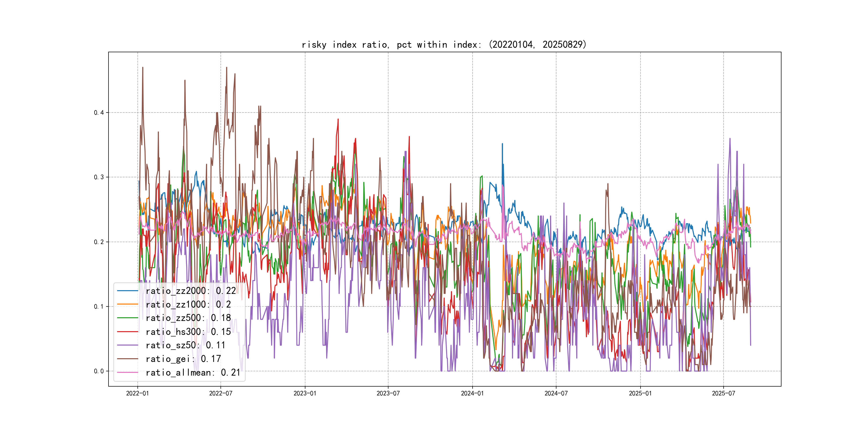Click the brown ratio_gei legend line

pyautogui.click(x=127, y=359)
